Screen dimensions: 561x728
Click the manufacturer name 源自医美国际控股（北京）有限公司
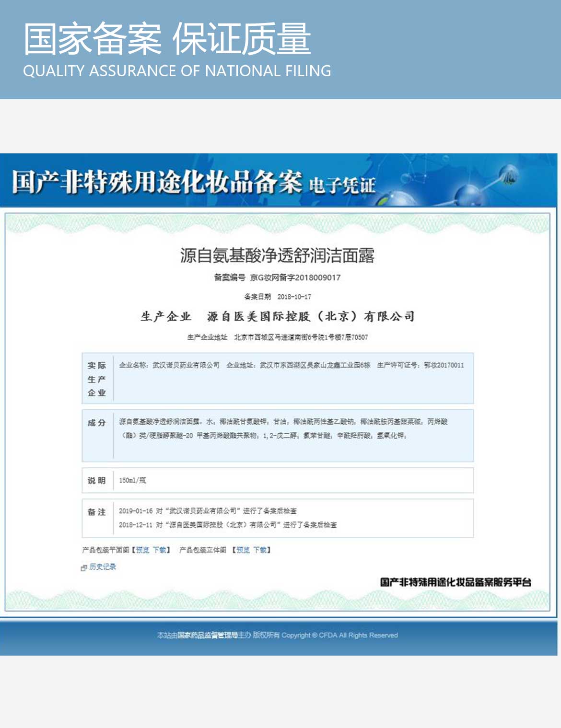pos(311,316)
